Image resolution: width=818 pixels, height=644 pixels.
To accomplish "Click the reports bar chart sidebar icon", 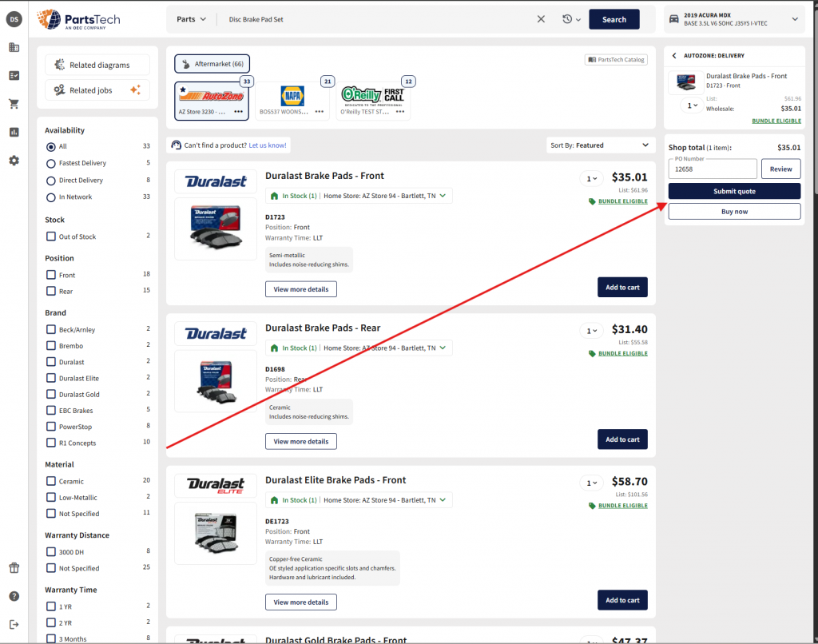I will click(x=14, y=132).
